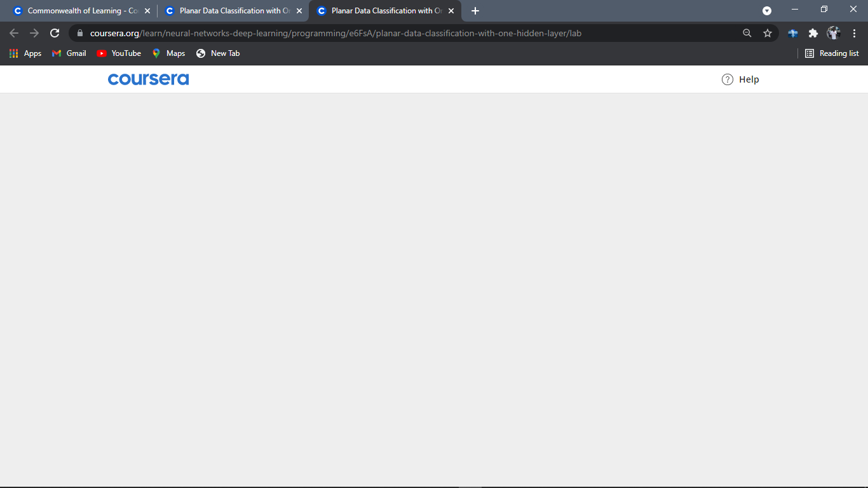This screenshot has height=488, width=868.
Task: Restore down the Chrome window
Action: 824,10
